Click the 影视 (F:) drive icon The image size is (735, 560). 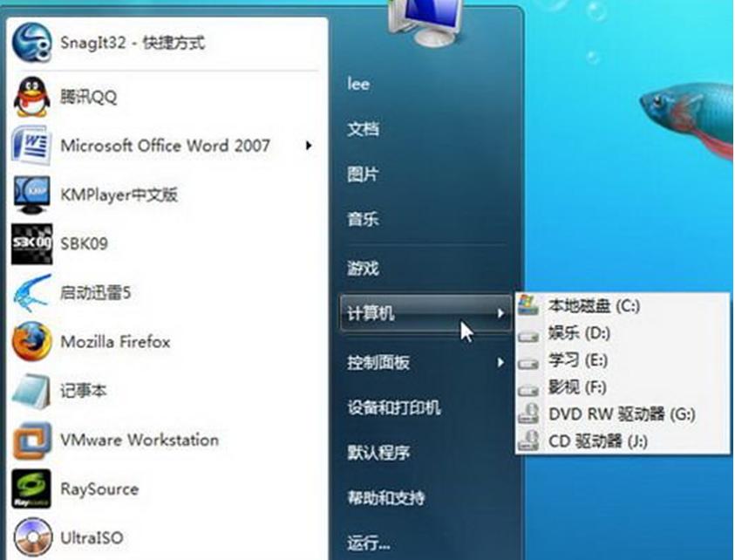pos(528,389)
